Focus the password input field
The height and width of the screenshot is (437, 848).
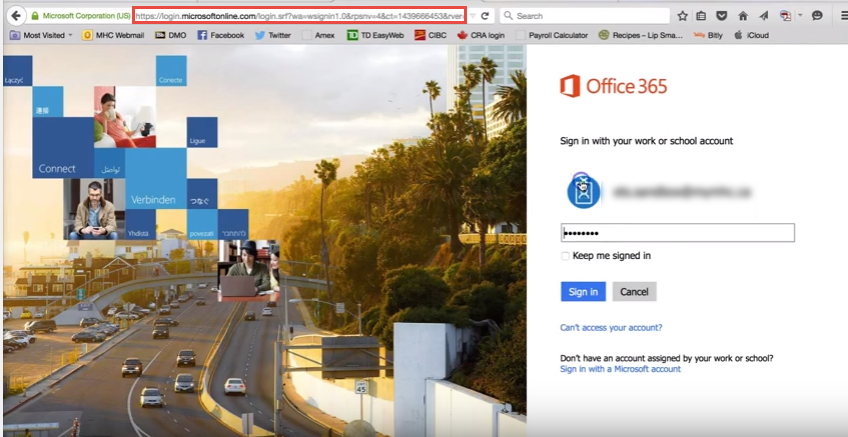coord(678,233)
